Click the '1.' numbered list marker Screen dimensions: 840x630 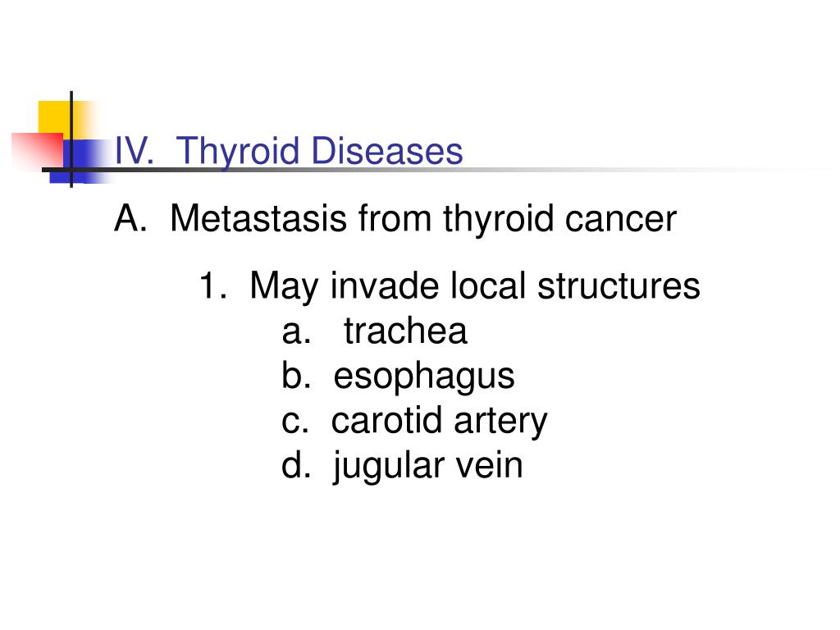click(x=212, y=285)
